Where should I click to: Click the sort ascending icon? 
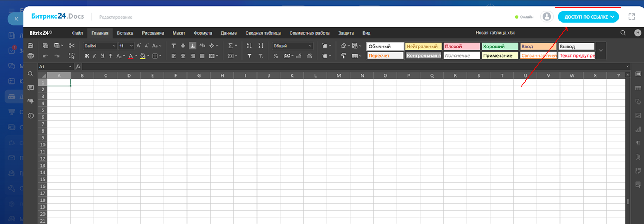(x=249, y=46)
